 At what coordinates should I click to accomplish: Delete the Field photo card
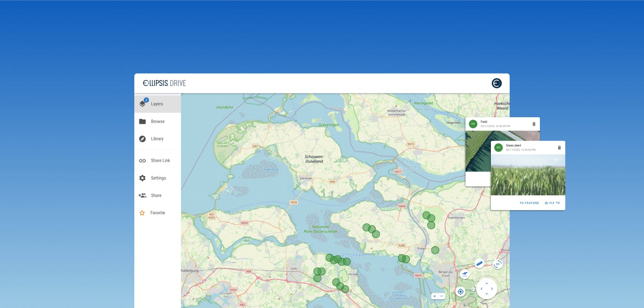(534, 124)
